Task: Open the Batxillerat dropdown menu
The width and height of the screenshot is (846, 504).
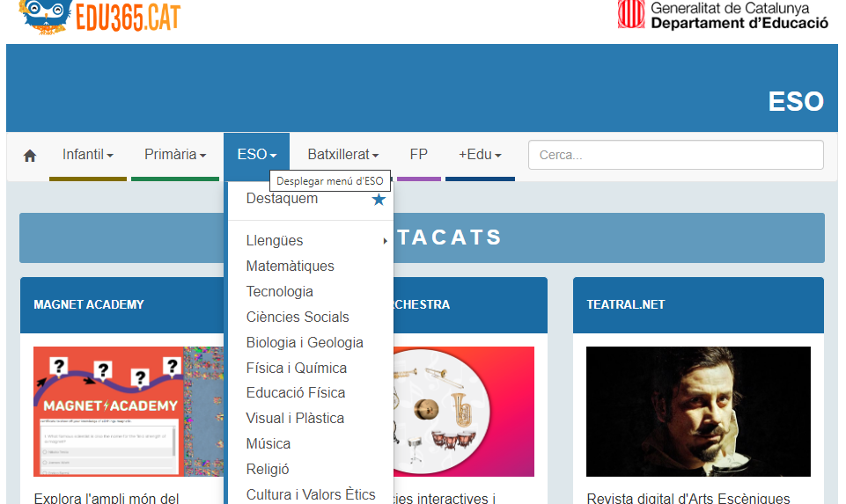Action: (342, 155)
